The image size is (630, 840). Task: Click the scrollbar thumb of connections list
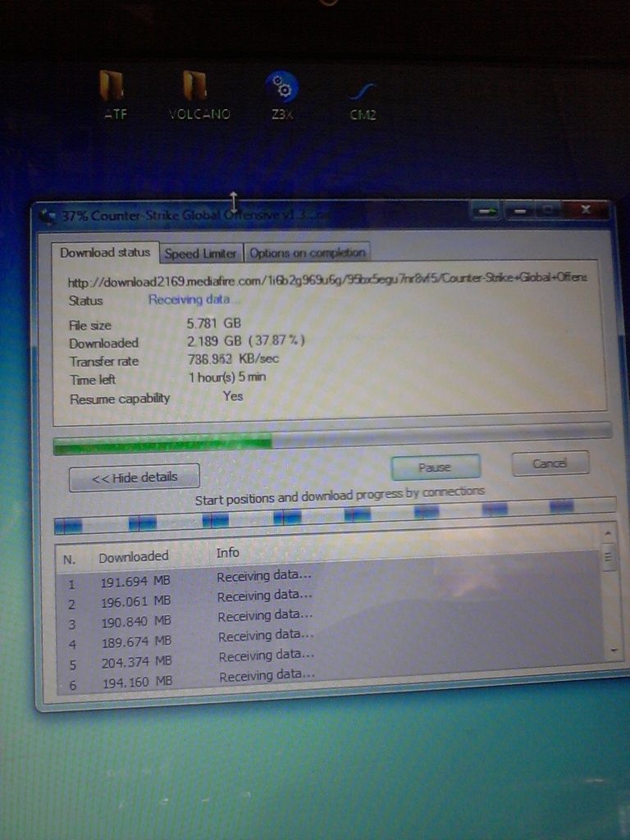coord(609,557)
